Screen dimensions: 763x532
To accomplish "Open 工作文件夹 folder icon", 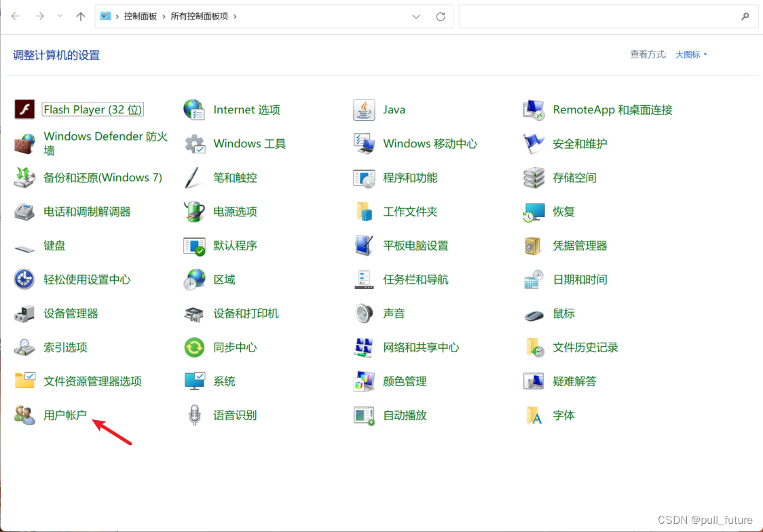I will [x=364, y=212].
